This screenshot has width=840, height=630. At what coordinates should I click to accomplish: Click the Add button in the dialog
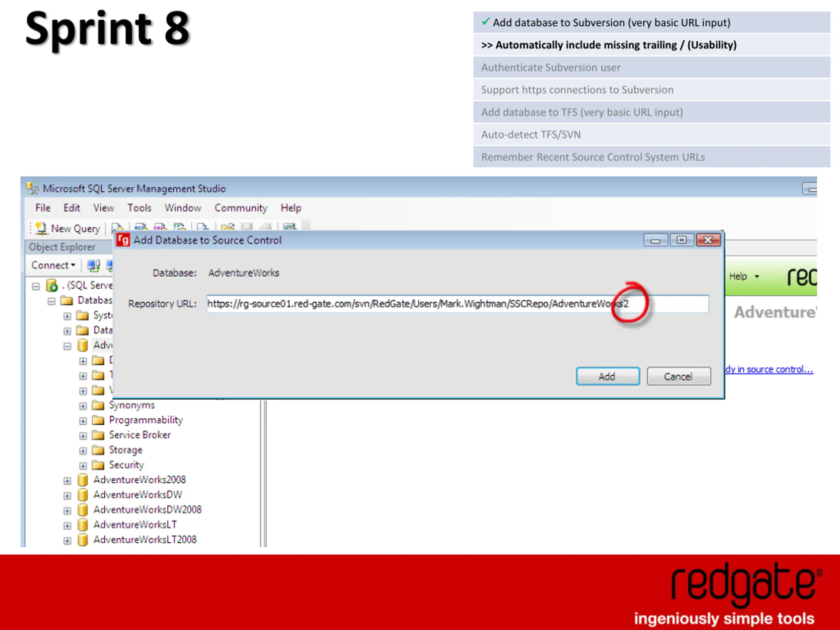[x=608, y=376]
